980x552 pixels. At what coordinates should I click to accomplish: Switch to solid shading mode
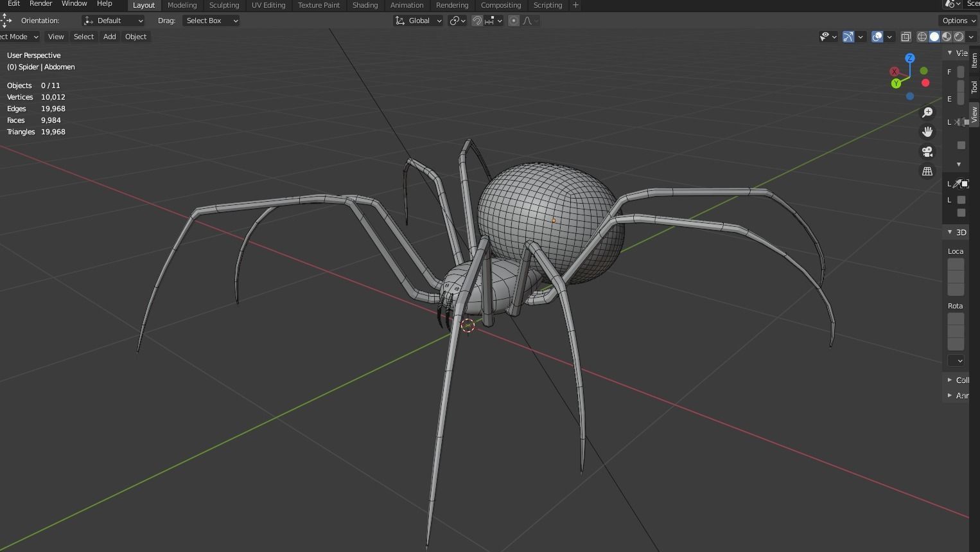tap(934, 37)
